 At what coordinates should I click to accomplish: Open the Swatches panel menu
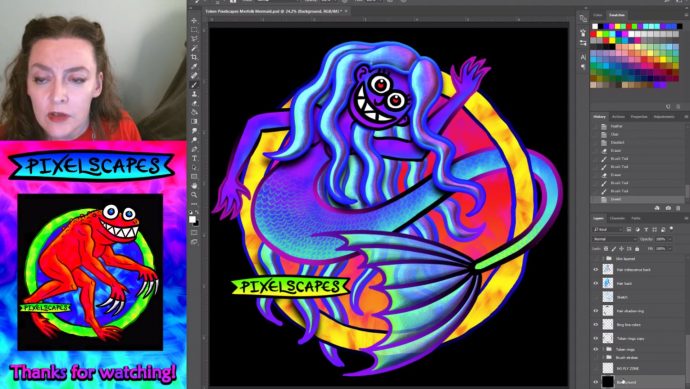(x=686, y=15)
